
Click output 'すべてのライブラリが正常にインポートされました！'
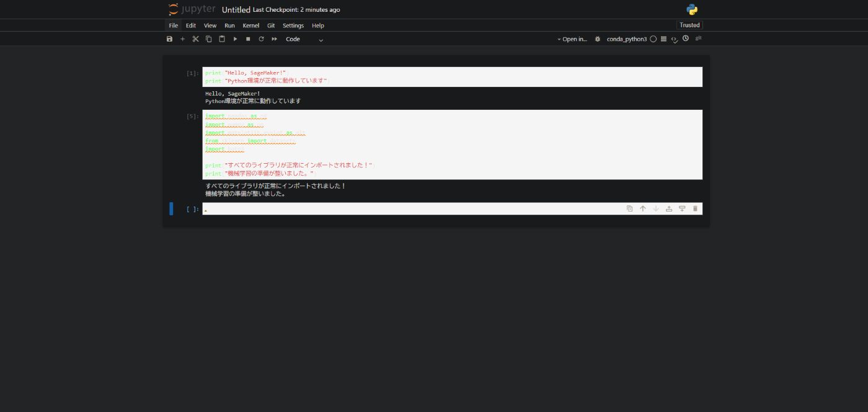click(x=276, y=186)
